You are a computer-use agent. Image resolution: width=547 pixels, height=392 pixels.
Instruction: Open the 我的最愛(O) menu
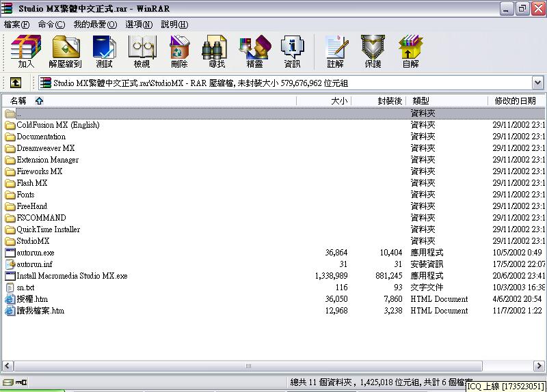(95, 25)
